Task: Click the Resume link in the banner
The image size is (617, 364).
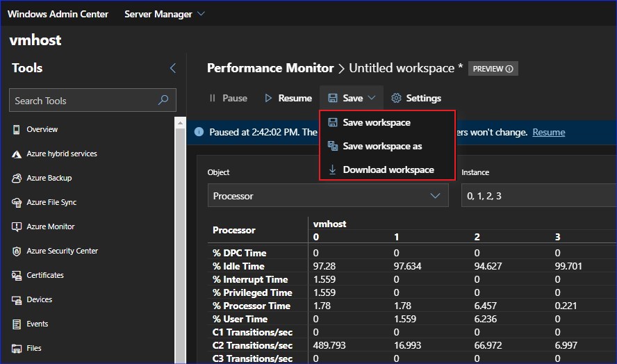Action: pos(548,132)
